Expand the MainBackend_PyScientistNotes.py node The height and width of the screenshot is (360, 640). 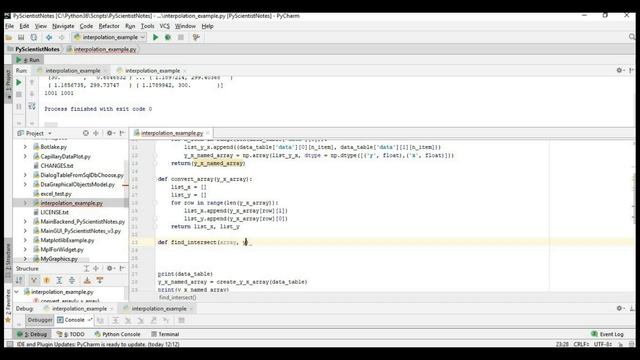pyautogui.click(x=25, y=221)
